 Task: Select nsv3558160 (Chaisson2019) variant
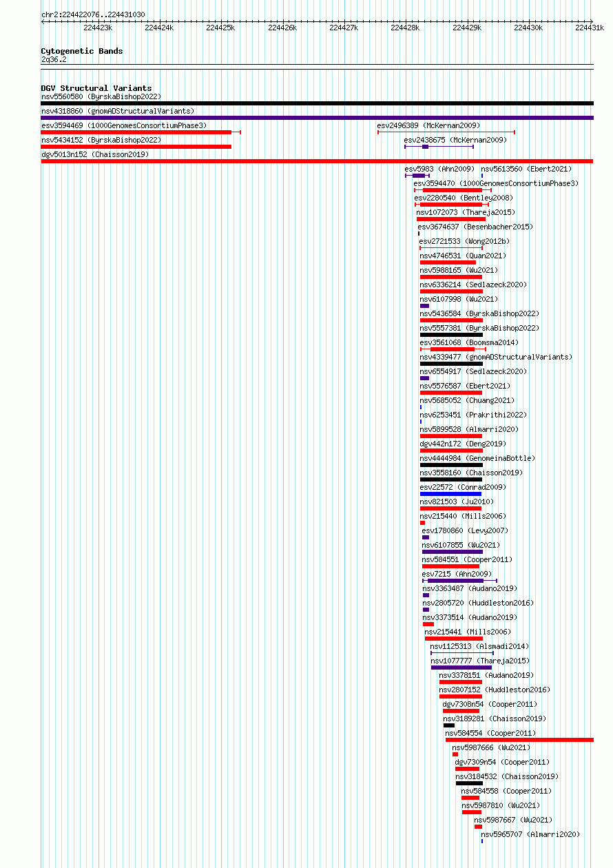point(471,473)
